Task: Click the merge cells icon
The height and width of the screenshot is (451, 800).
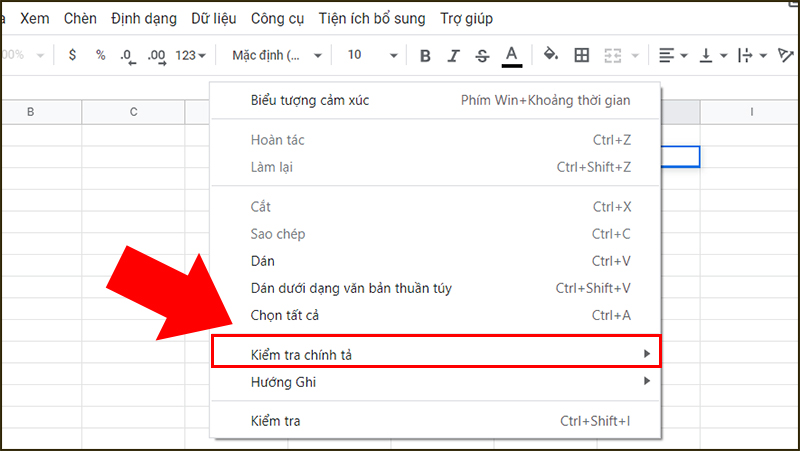Action: 613,55
